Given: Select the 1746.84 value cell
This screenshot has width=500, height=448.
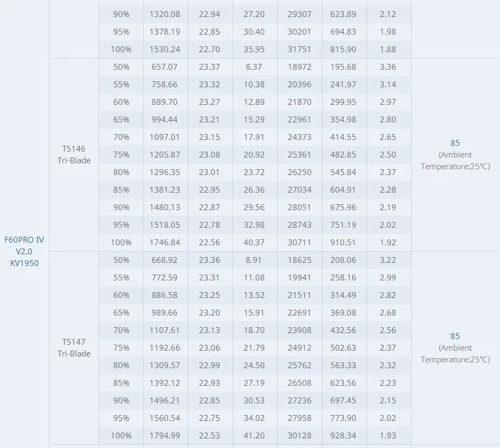Looking at the screenshot, I should point(165,242).
